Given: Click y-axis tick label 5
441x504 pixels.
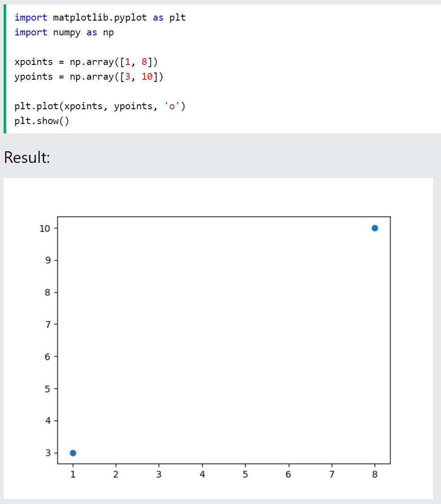Looking at the screenshot, I should 48,389.
